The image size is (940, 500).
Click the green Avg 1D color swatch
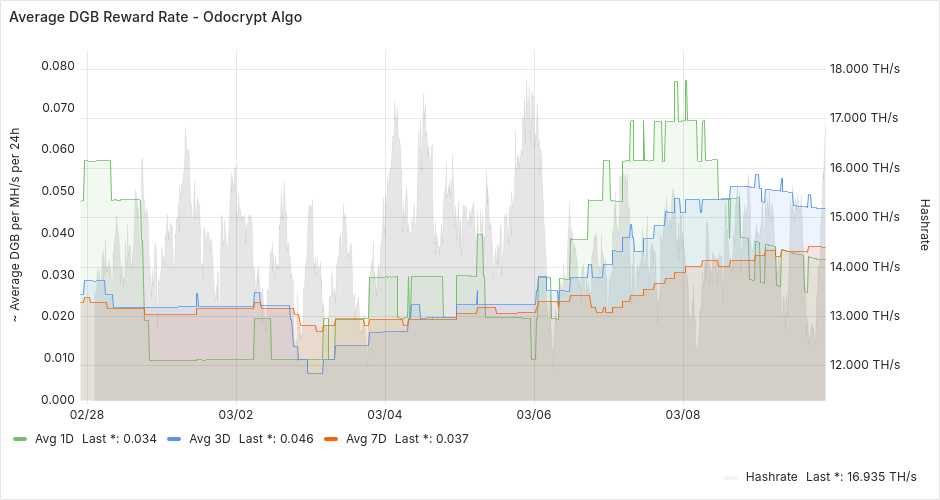(x=21, y=438)
